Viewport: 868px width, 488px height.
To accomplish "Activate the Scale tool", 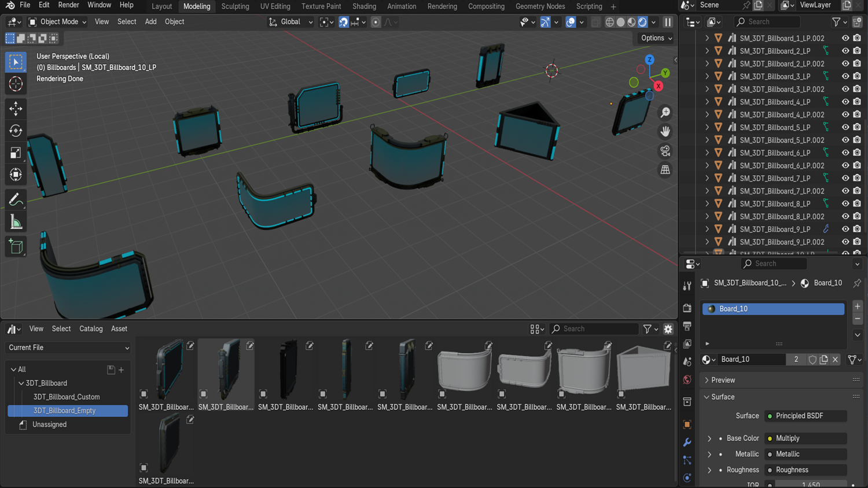I will click(16, 153).
